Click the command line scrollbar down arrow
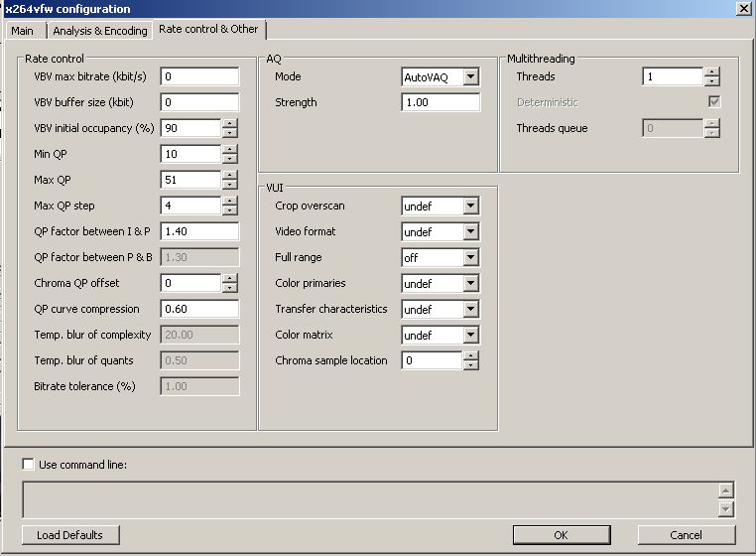Screen dimensions: 756x556 coord(725,508)
